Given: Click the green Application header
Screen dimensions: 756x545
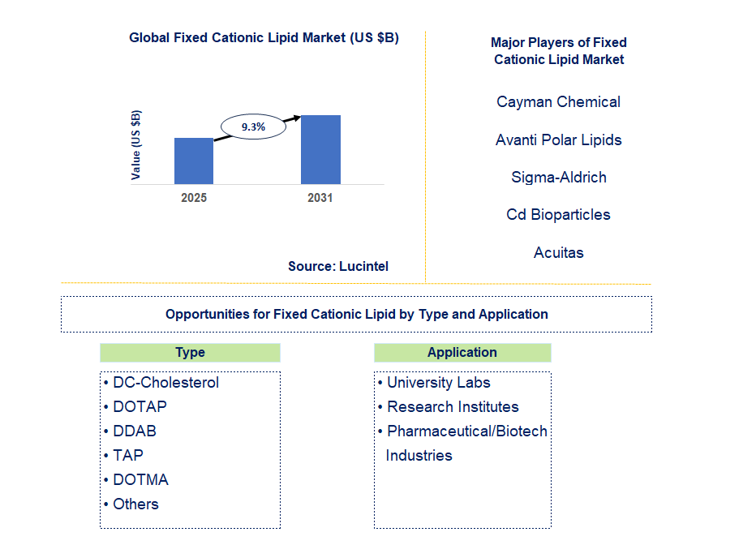Looking at the screenshot, I should pos(462,353).
